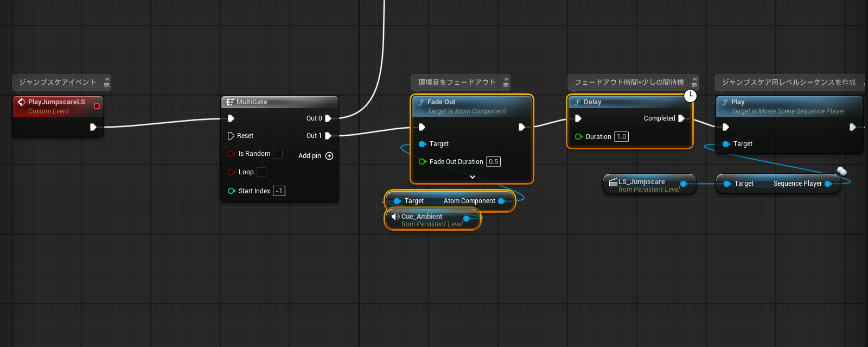The width and height of the screenshot is (868, 347).
Task: Click the LS_Jumpscare output pin
Action: coord(684,184)
